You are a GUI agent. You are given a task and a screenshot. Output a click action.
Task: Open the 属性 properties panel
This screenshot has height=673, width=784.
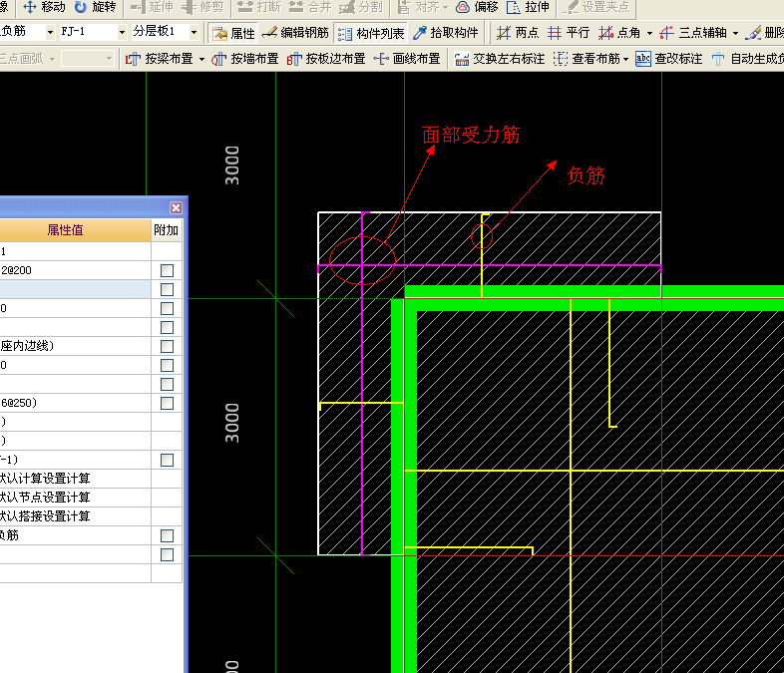233,33
